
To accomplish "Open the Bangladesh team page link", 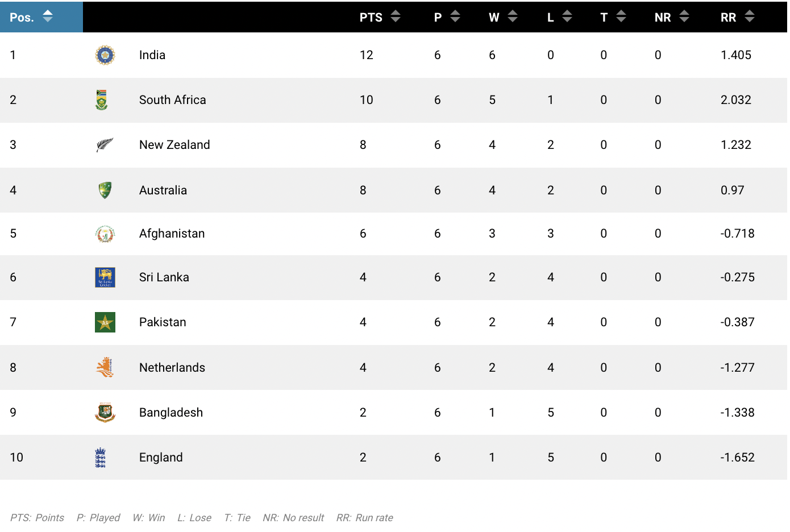I will (x=171, y=413).
